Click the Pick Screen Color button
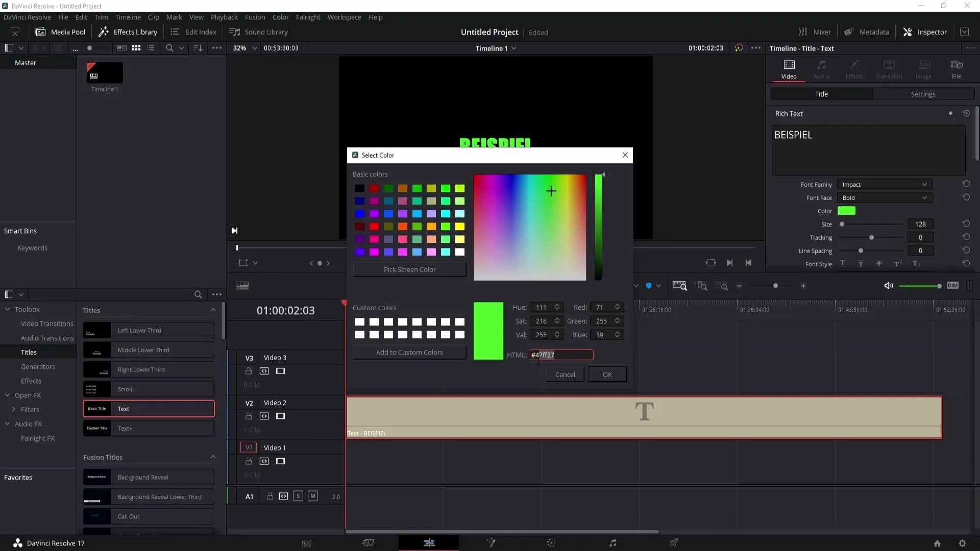The image size is (980, 551). pos(410,269)
